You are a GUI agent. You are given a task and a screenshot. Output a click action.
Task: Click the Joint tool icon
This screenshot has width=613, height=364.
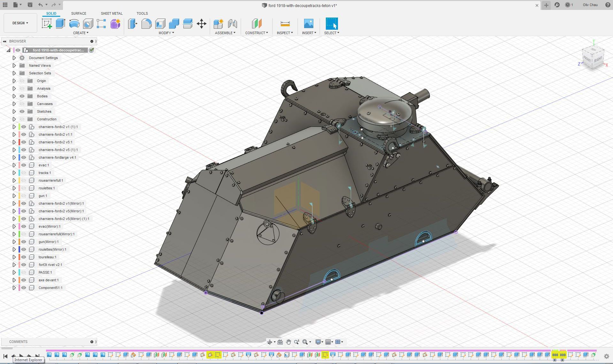click(x=233, y=24)
